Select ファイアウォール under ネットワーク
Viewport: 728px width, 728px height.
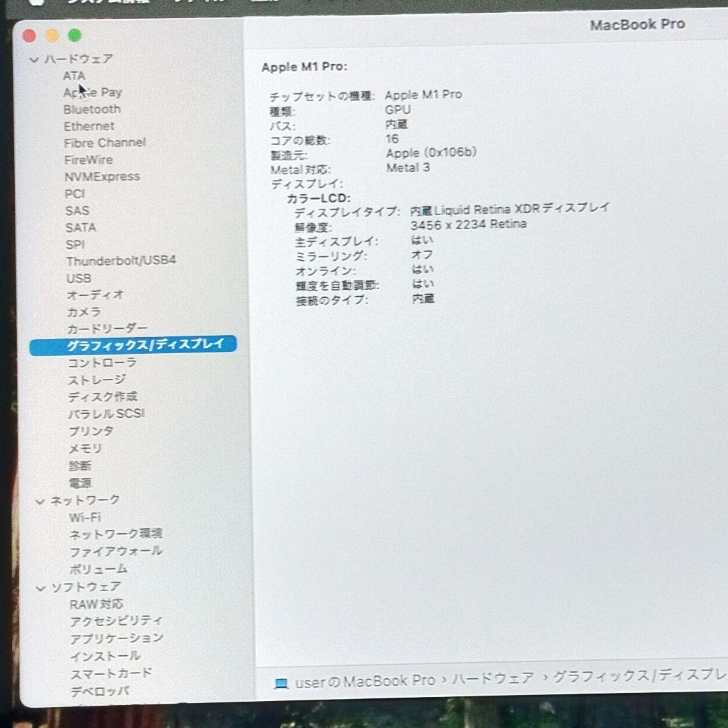[x=115, y=551]
